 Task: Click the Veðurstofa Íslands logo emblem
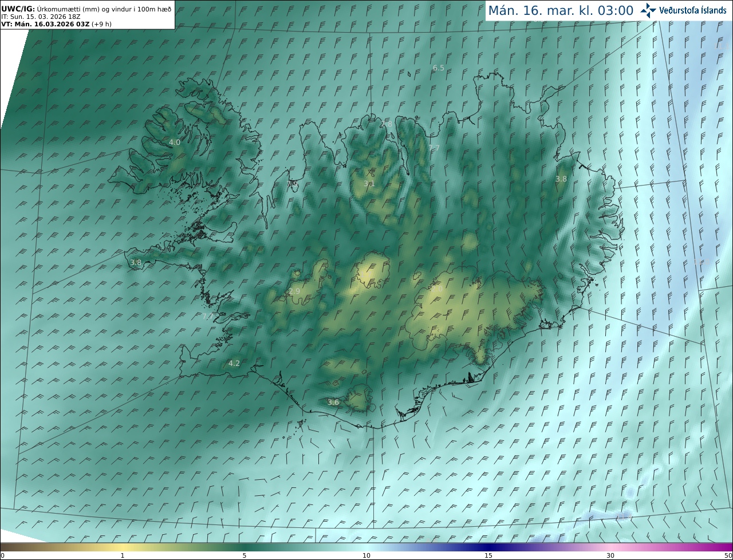click(x=648, y=10)
